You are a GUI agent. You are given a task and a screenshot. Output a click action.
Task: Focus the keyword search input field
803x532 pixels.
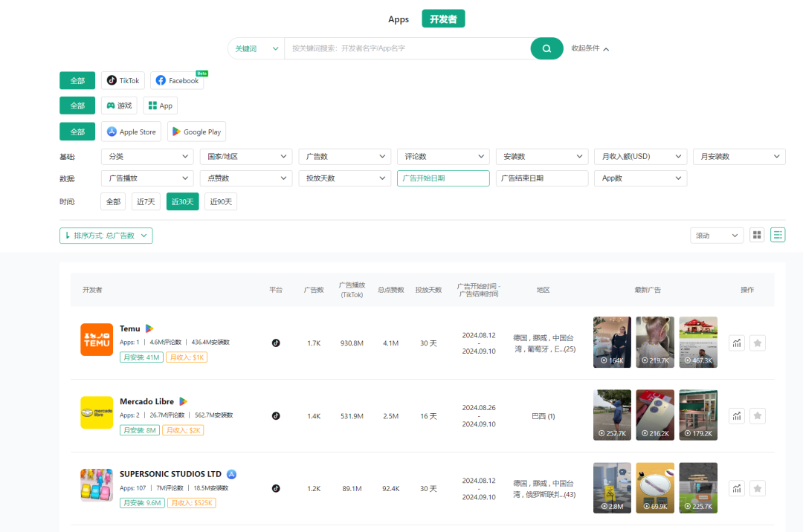pos(407,48)
